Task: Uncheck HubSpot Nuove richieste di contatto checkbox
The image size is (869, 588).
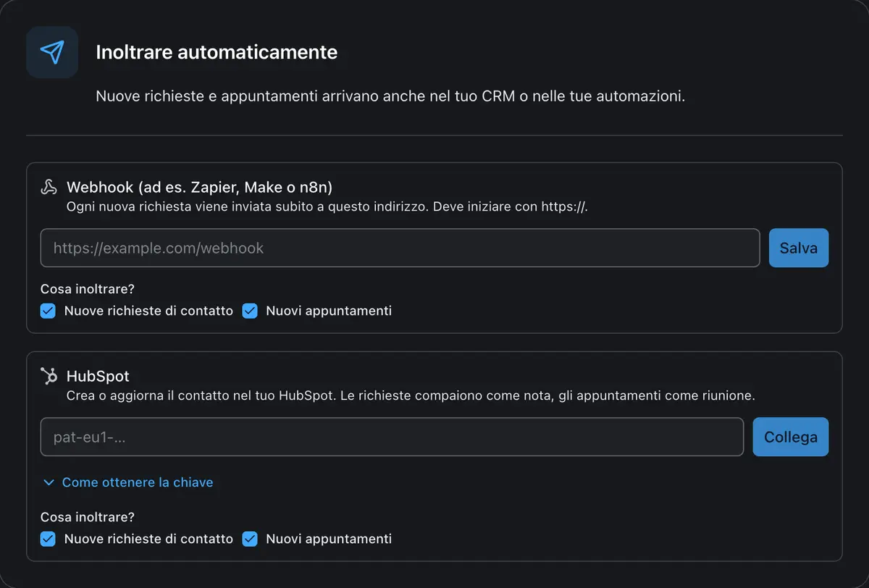Action: [48, 539]
